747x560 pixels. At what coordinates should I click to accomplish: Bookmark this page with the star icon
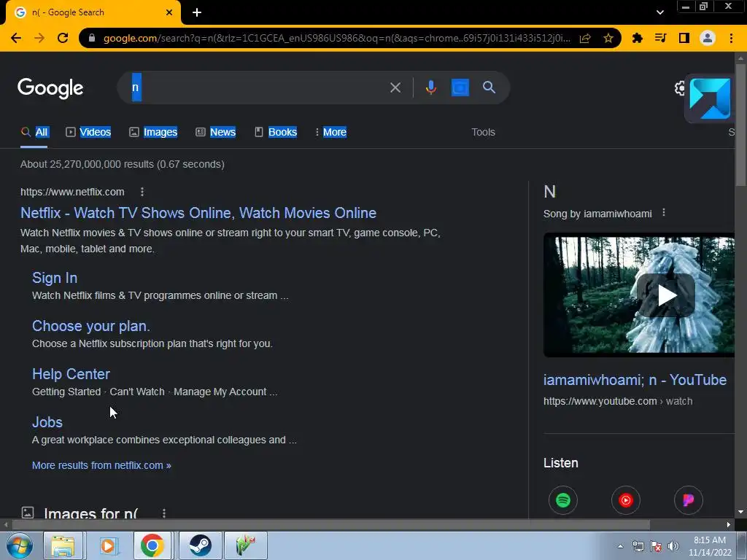pyautogui.click(x=608, y=38)
